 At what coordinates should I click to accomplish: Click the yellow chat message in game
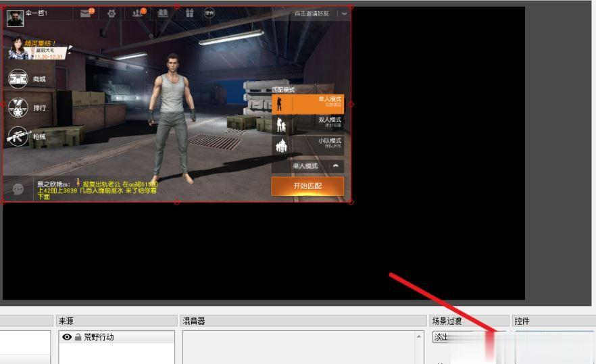(x=97, y=190)
